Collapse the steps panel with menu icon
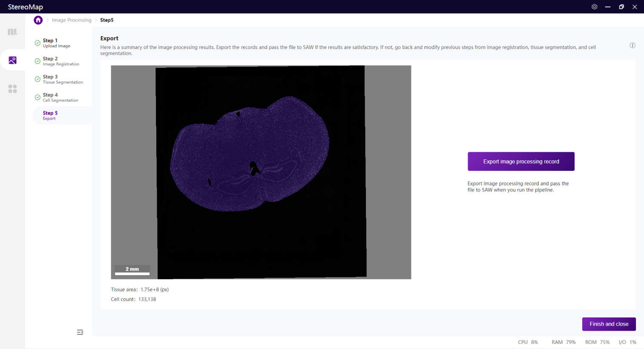644x349 pixels. click(x=80, y=332)
